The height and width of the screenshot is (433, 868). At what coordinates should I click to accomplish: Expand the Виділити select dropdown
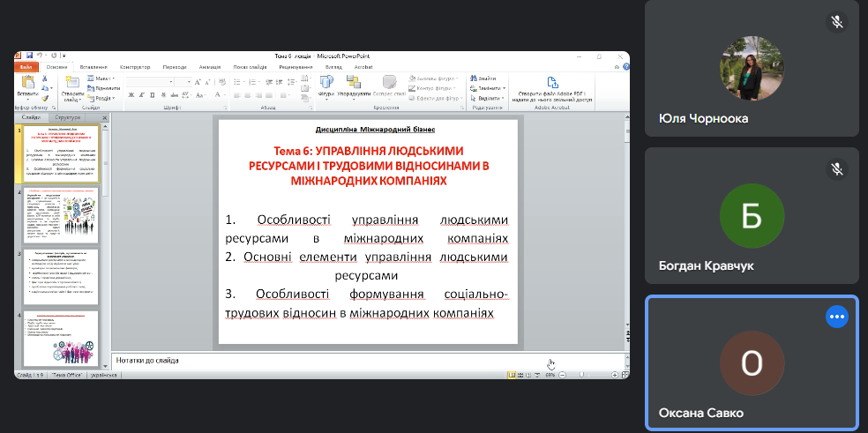(x=488, y=98)
